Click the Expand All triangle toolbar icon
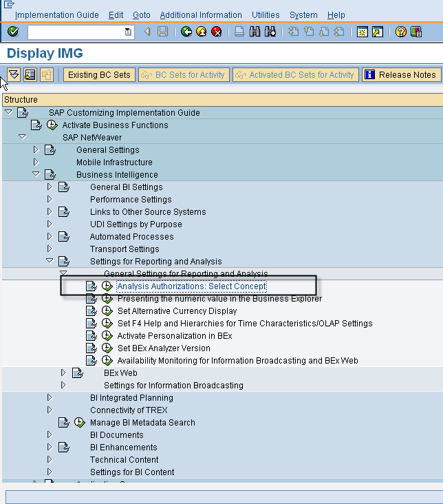Viewport: 443px width, 504px height. point(14,74)
